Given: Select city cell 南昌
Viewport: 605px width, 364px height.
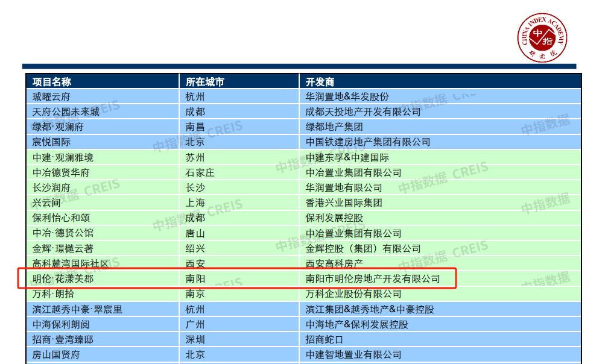Looking at the screenshot, I should pos(195,127).
